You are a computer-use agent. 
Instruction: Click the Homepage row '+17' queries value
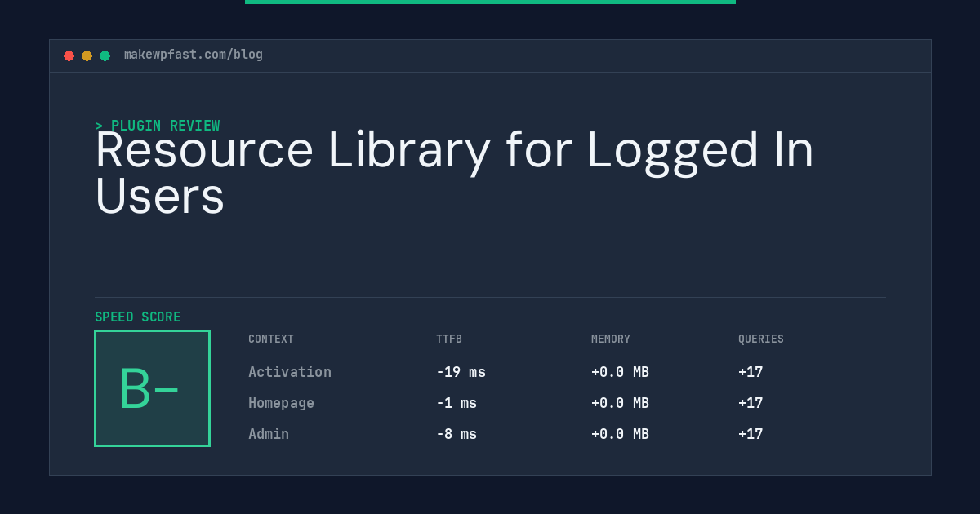pos(751,403)
